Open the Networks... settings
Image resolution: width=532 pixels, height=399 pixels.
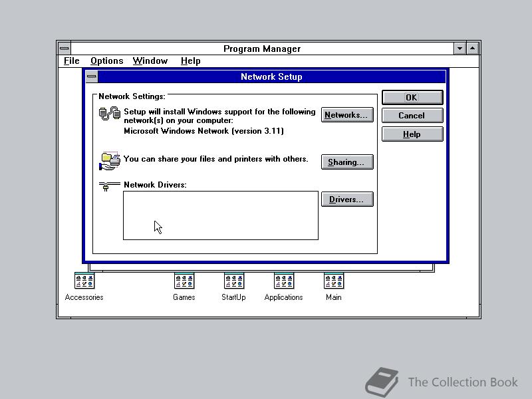point(347,115)
